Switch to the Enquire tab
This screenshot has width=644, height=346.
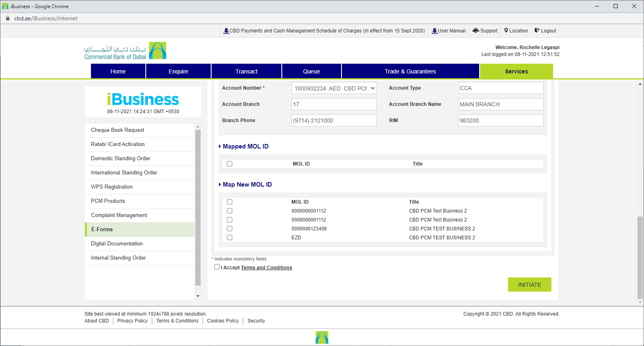179,71
